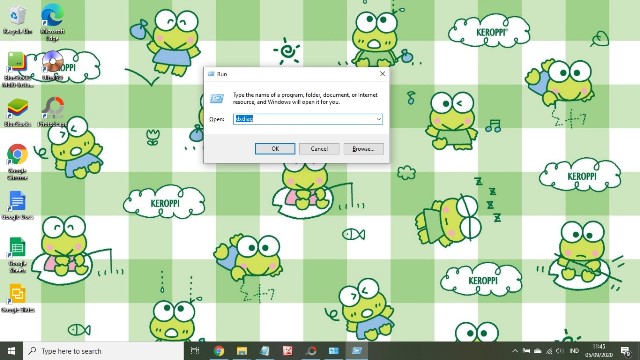Open PhotoScape from the taskbar
The height and width of the screenshot is (360, 640).
[311, 351]
